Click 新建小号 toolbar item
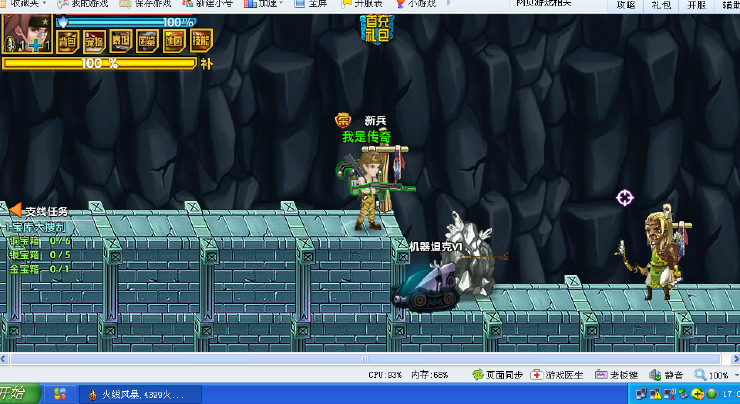This screenshot has width=740, height=404. [208, 4]
